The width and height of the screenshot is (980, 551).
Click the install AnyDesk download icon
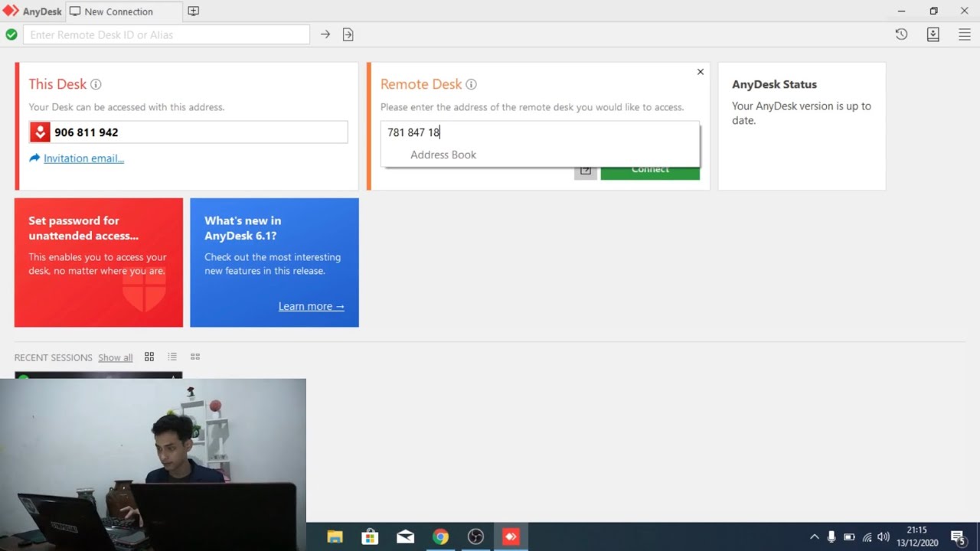pos(933,34)
